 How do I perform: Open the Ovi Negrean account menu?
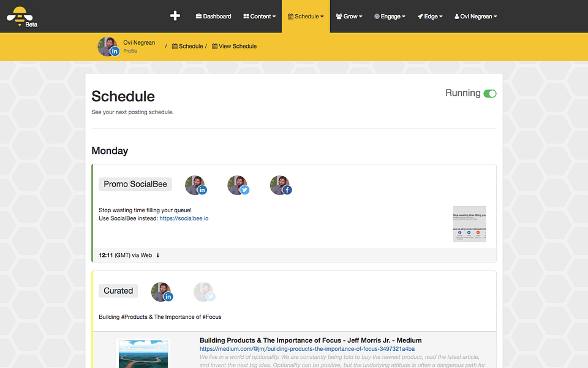[475, 16]
